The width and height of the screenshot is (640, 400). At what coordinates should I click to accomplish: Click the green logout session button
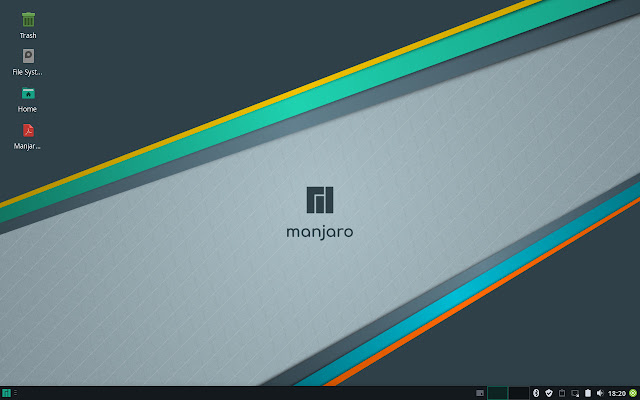(x=633, y=393)
